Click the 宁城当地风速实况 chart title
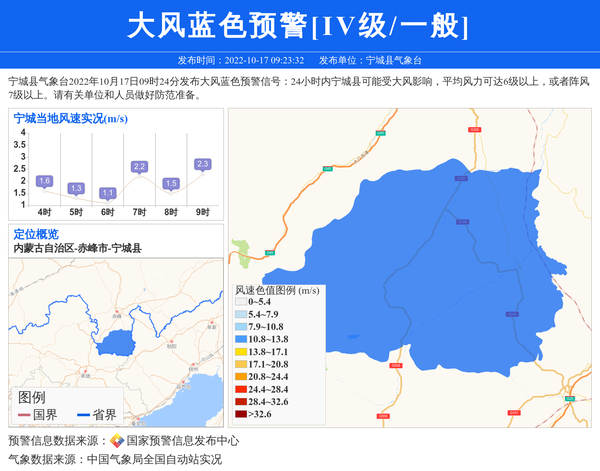Image resolution: width=600 pixels, height=471 pixels. (70, 118)
